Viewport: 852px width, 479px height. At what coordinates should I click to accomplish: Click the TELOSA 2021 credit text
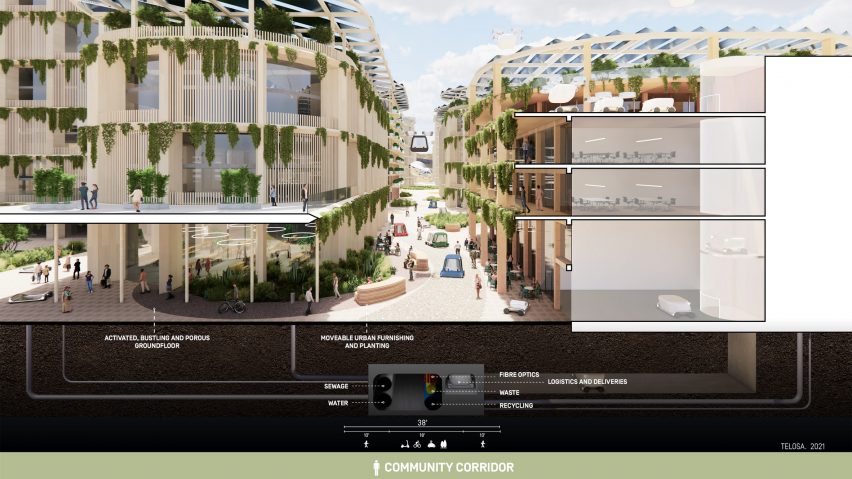803,446
